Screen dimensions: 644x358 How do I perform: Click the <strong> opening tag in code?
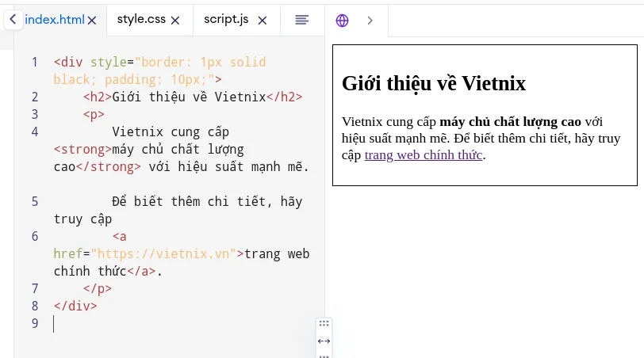click(82, 149)
